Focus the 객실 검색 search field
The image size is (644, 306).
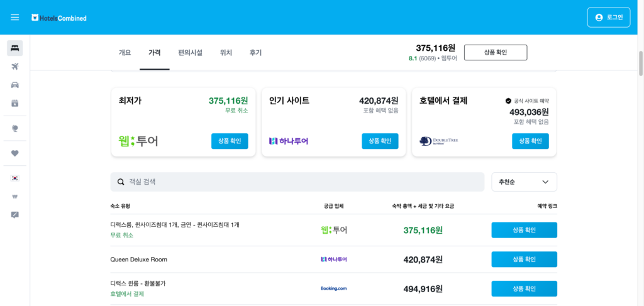click(297, 182)
